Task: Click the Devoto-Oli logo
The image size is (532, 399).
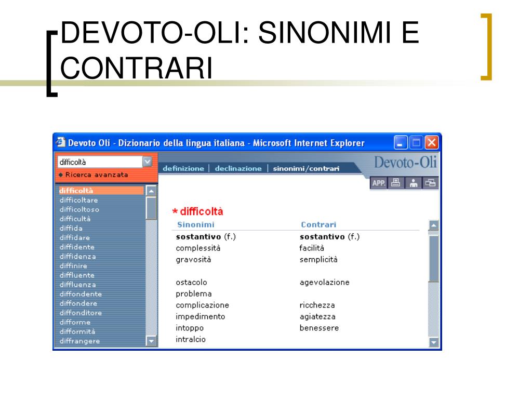Action: tap(405, 162)
